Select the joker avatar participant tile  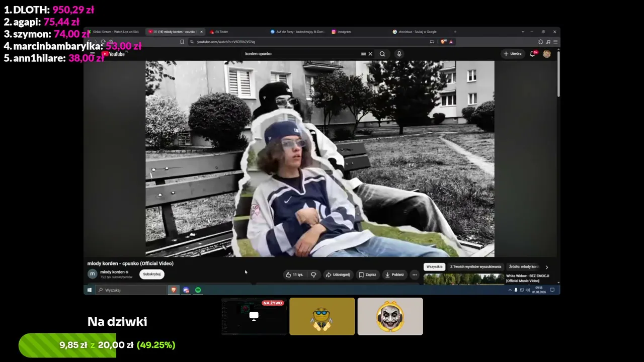(390, 316)
